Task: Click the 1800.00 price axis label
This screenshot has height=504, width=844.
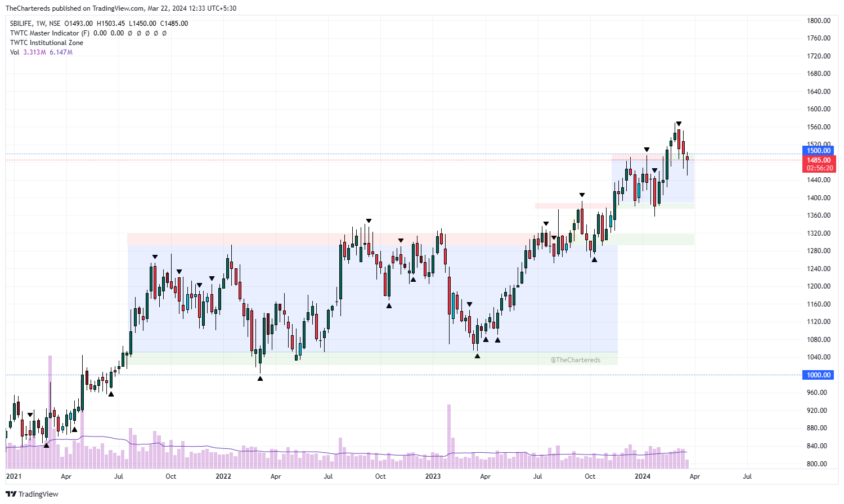Action: [x=819, y=21]
